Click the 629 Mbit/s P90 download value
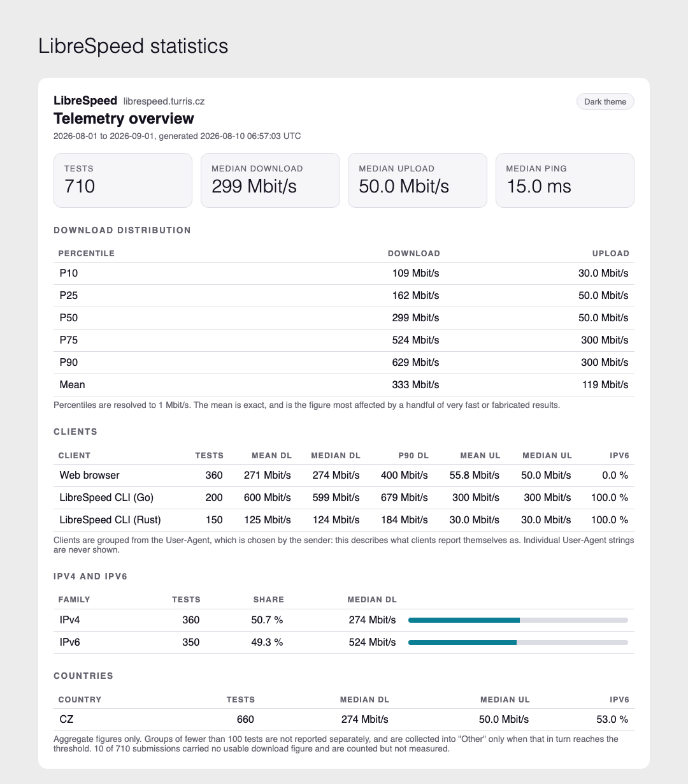 pos(415,363)
